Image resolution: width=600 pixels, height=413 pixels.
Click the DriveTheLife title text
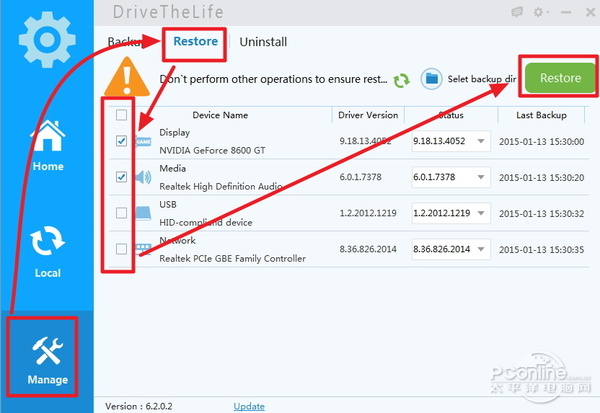(168, 12)
